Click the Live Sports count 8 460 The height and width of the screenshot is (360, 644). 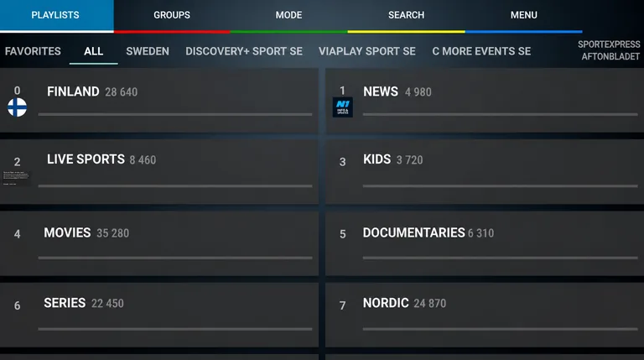click(143, 160)
